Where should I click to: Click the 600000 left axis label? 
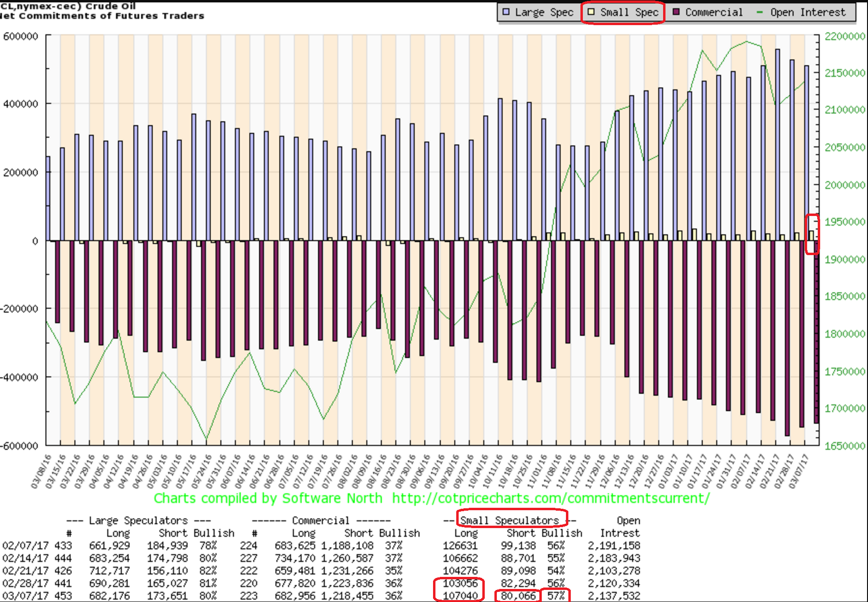coord(21,36)
